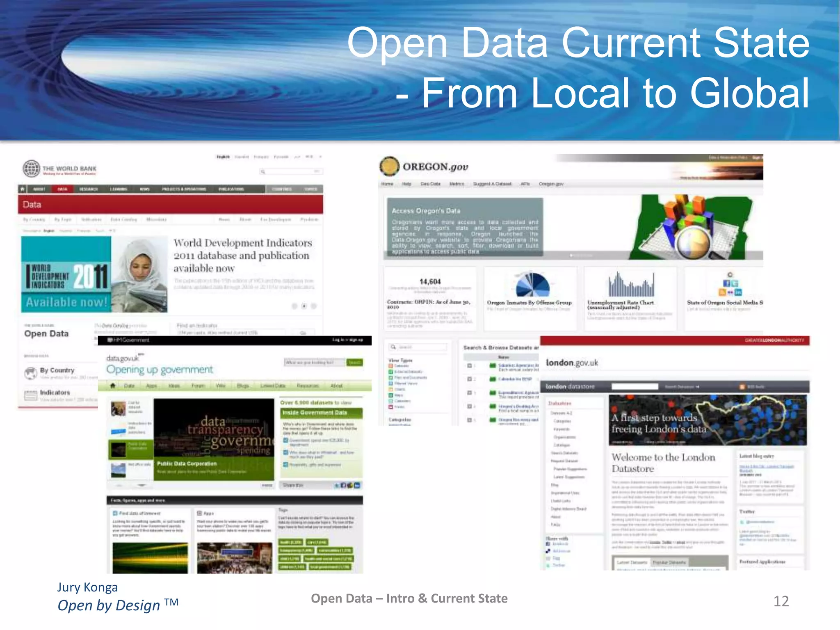Screen dimensions: 840x630
Task: Open the World Bank PUBLICATIONS nav tab
Action: 231,189
